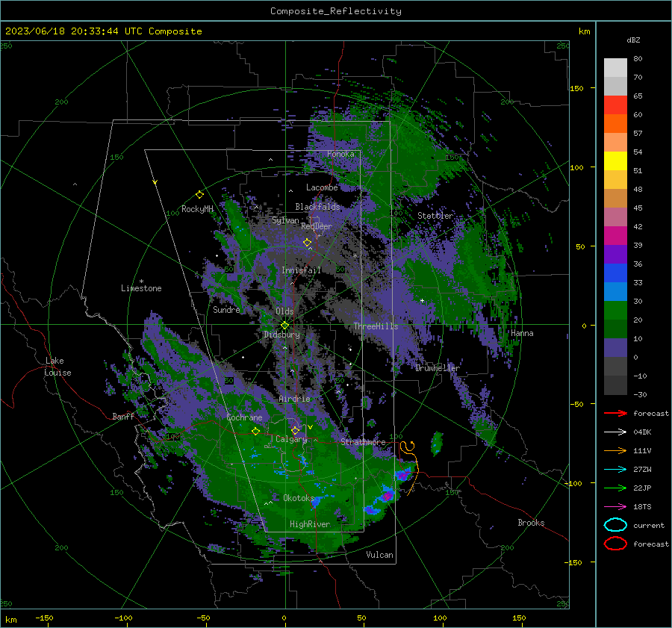Select the white 04DK arrow in legend
The height and width of the screenshot is (628, 672).
615,432
